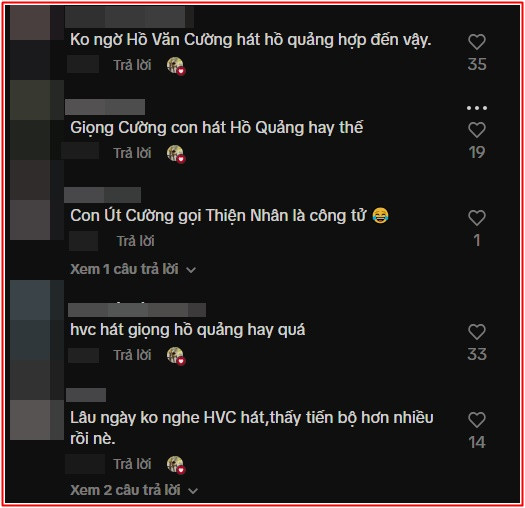Open the blurred username above 'hvc hát' comment
This screenshot has height=508, width=525.
[x=137, y=310]
